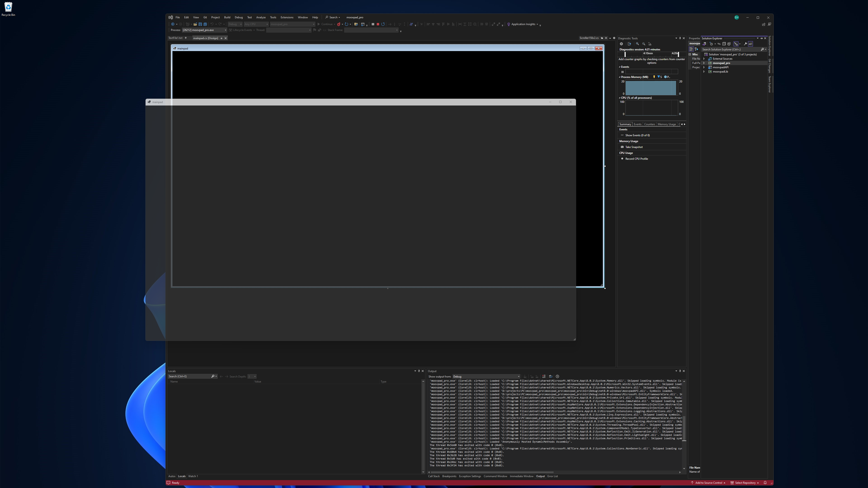Click Select Repository in status bar
Viewport: 868px width, 488px height.
coord(745,483)
